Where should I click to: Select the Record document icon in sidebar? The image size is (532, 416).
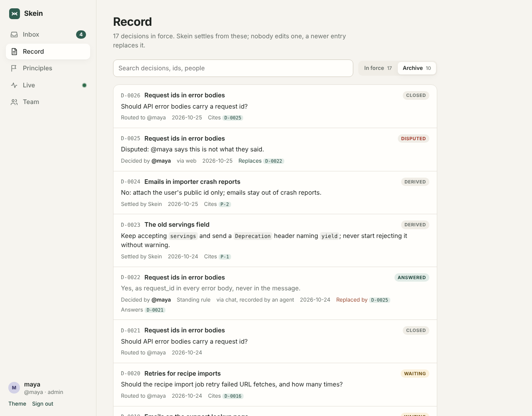coord(14,52)
